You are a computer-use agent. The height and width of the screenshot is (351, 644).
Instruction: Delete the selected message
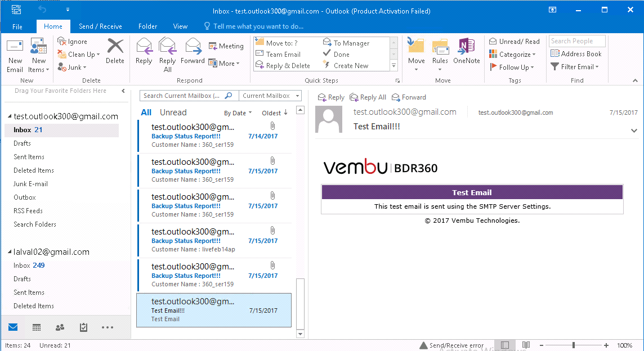tap(115, 51)
